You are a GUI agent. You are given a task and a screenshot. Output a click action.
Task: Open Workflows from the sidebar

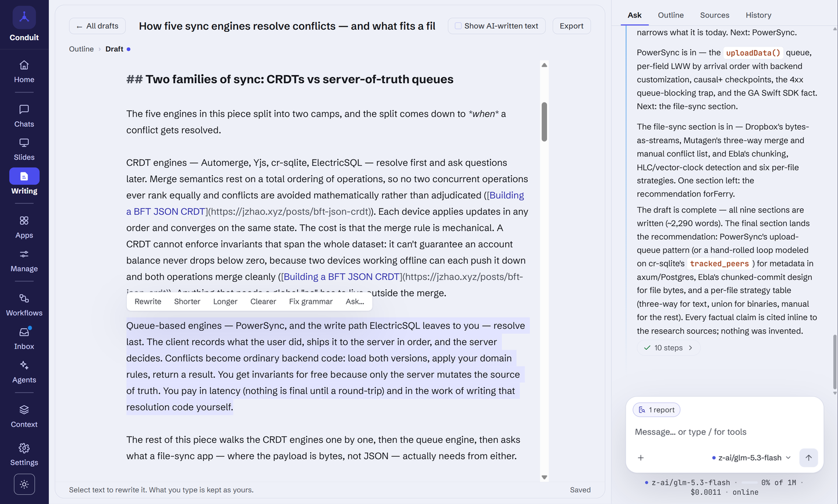click(x=24, y=305)
